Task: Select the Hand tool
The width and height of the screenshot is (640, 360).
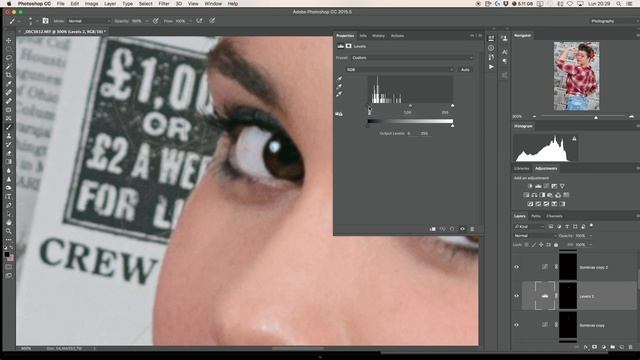Action: coord(9,222)
